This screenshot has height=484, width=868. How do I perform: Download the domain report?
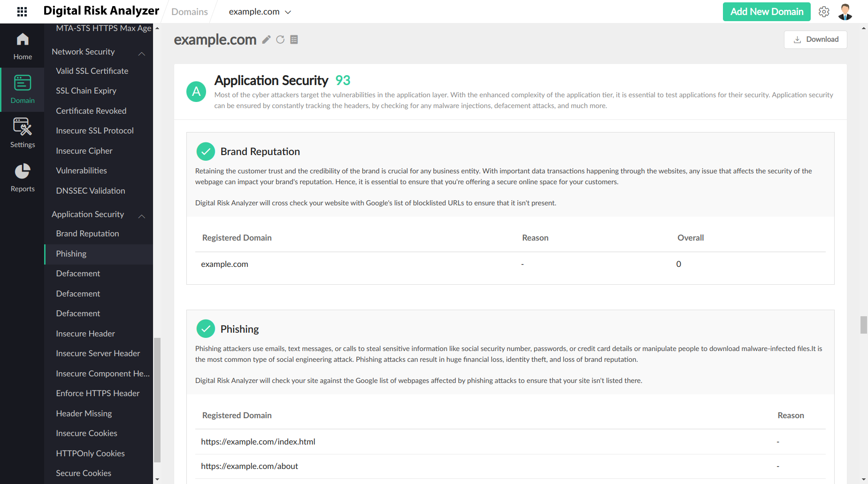click(815, 39)
